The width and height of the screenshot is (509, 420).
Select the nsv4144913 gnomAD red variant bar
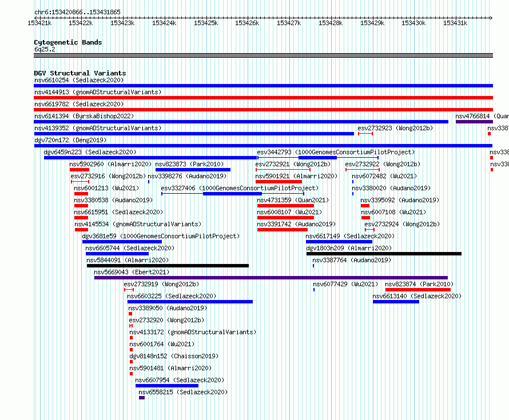pyautogui.click(x=263, y=98)
